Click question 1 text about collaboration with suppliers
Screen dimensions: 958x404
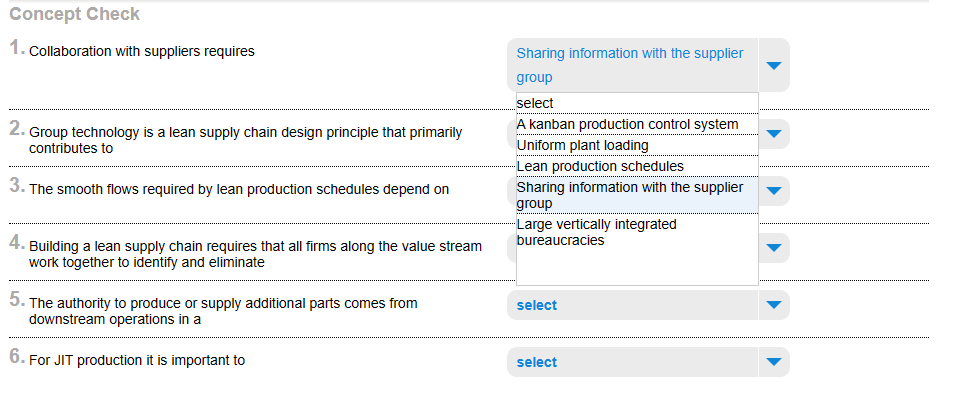click(x=142, y=51)
